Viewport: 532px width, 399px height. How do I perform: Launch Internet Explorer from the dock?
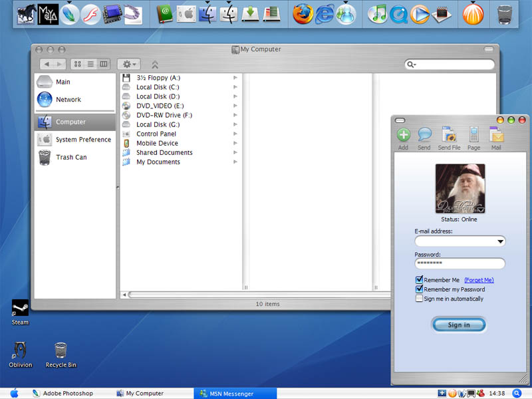(325, 15)
